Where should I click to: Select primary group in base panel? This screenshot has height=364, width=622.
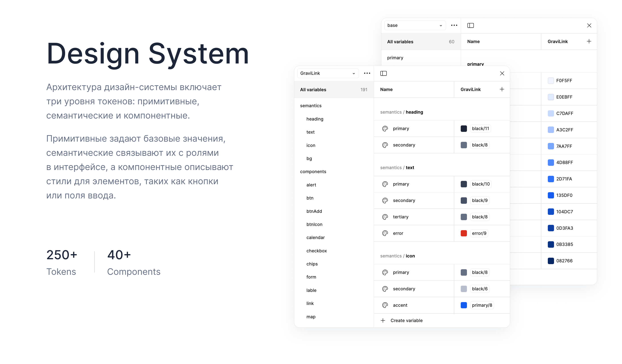pyautogui.click(x=395, y=58)
